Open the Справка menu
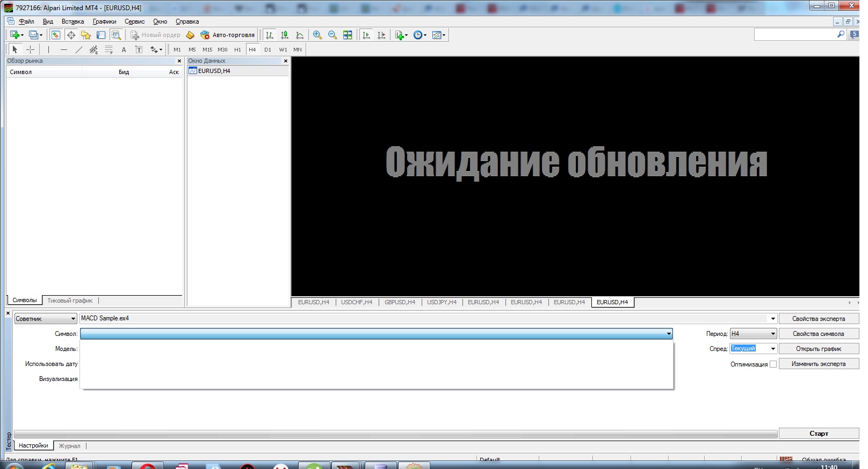The image size is (868, 469). pos(187,21)
